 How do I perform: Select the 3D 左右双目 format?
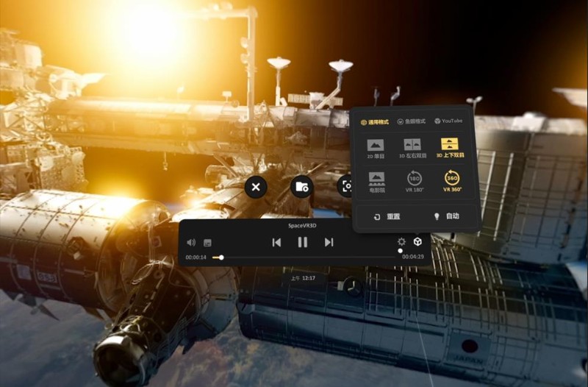[x=412, y=149]
